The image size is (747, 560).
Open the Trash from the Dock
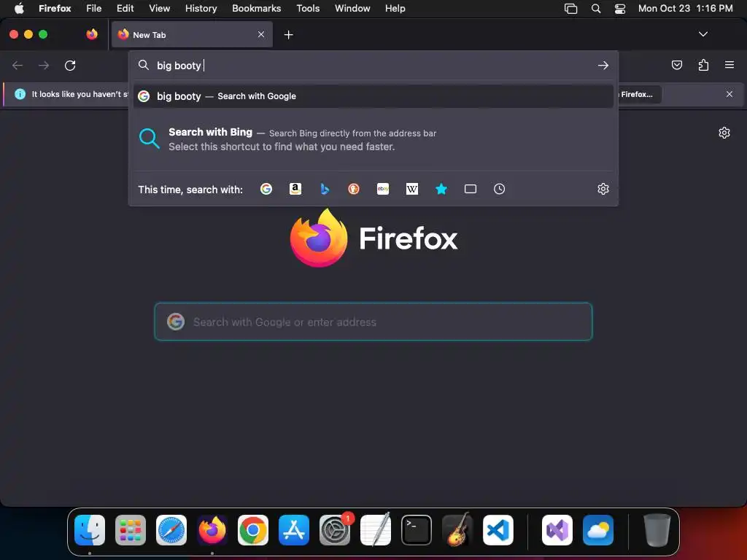tap(657, 530)
